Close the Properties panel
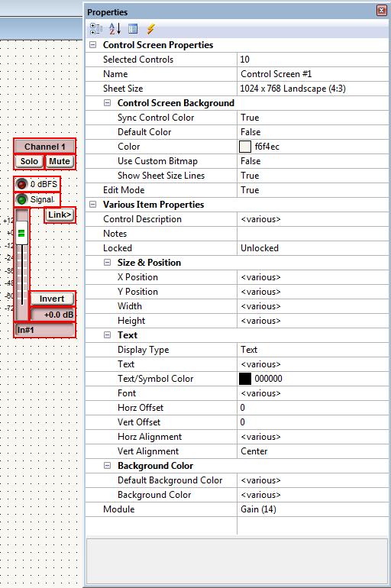The image size is (391, 588). (381, 10)
